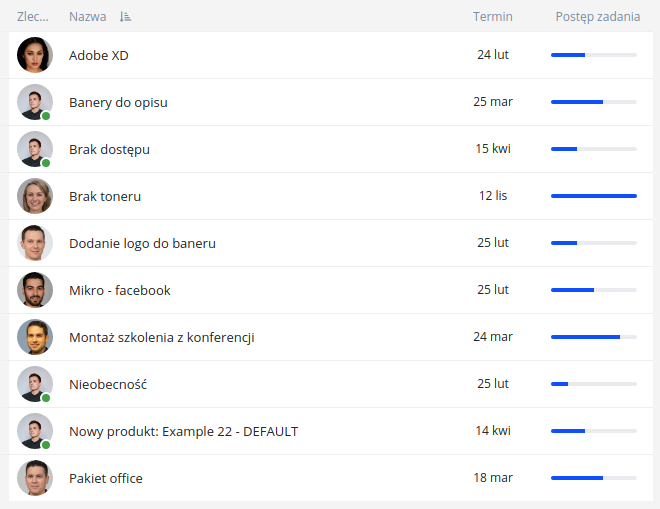Open the Adobe XD task
Image resolution: width=660 pixels, height=509 pixels.
point(98,55)
